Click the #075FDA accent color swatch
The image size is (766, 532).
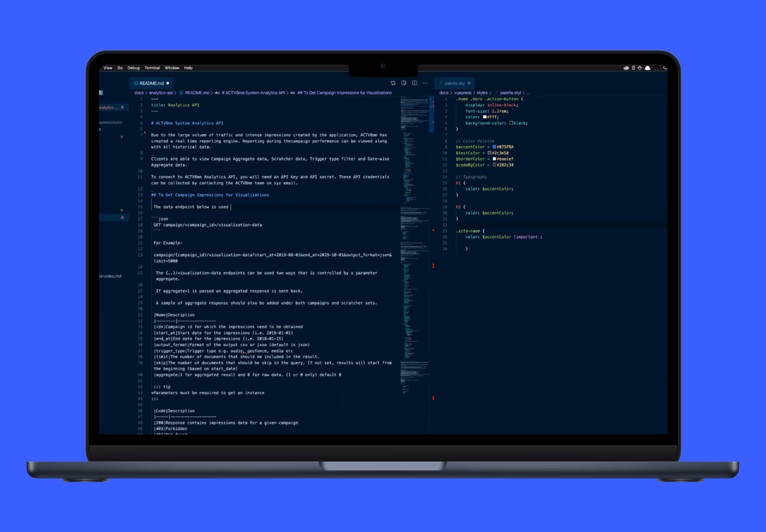tap(494, 147)
